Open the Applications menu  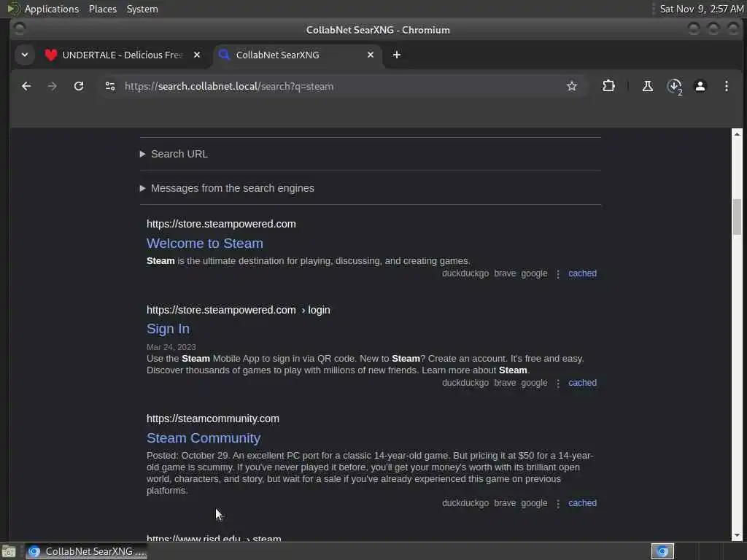click(x=52, y=9)
